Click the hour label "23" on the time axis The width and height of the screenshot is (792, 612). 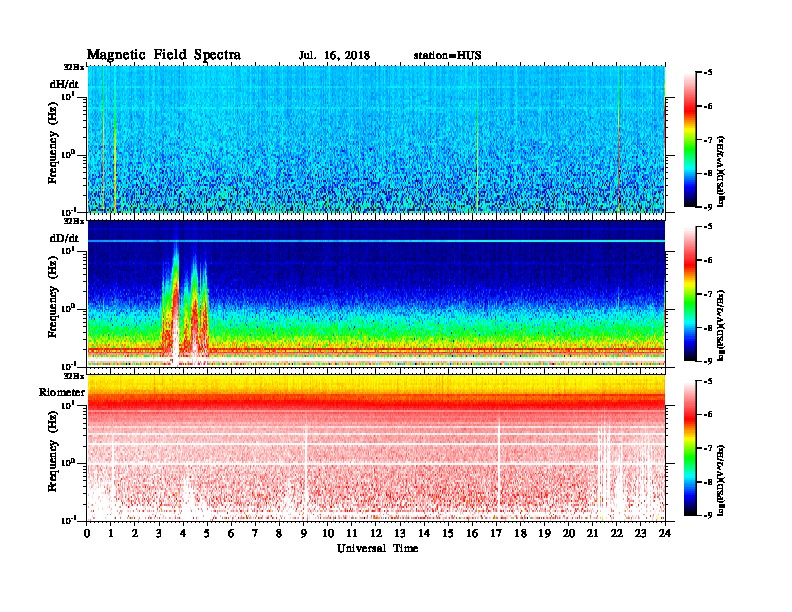(x=641, y=533)
